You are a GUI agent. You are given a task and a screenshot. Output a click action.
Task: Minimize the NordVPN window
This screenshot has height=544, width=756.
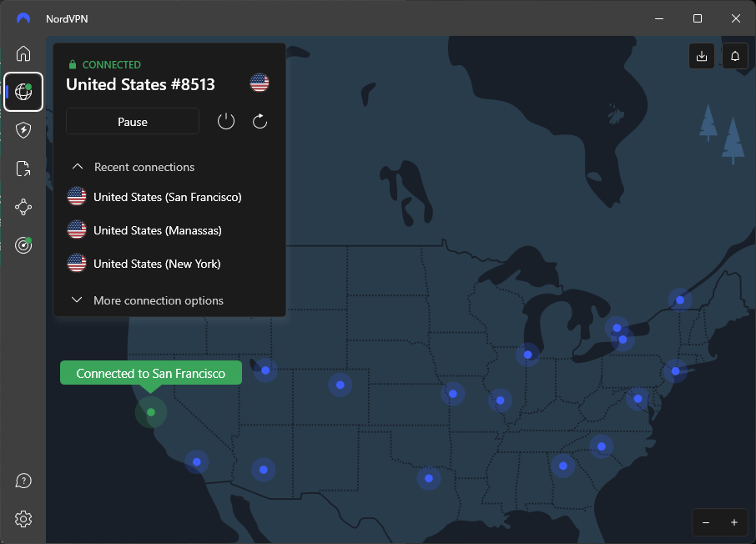pos(659,18)
